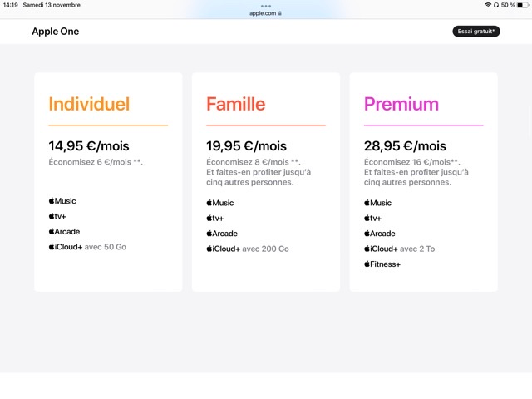Open the Apple One page title
This screenshot has height=399, width=532.
pyautogui.click(x=56, y=32)
